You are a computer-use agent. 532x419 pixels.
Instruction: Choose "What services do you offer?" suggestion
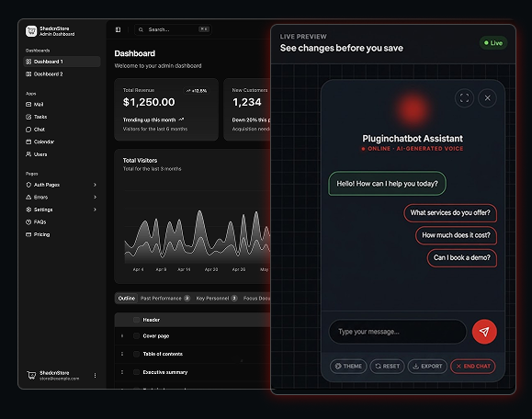point(450,213)
